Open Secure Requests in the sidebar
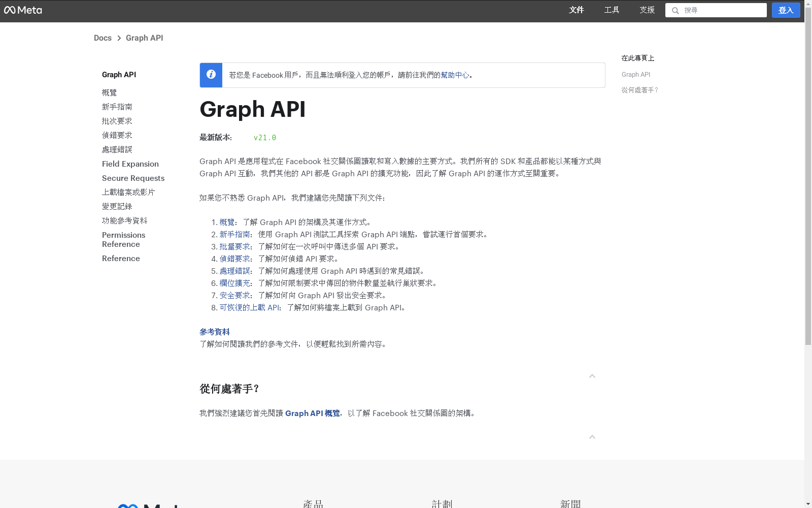 (x=133, y=178)
